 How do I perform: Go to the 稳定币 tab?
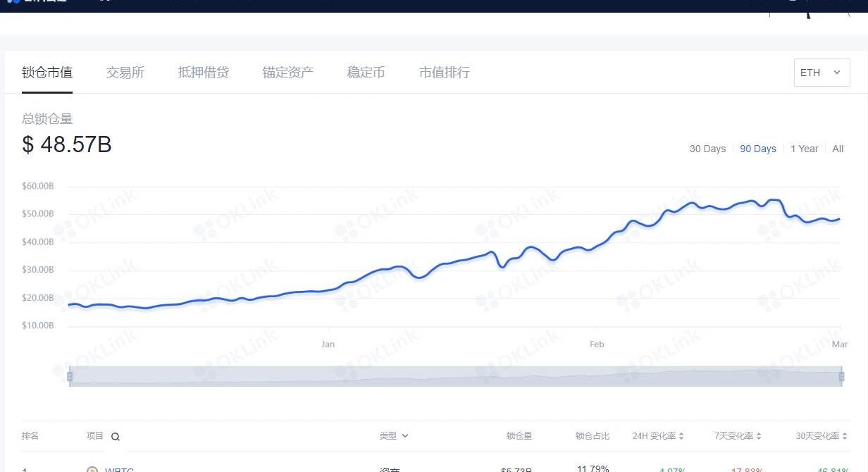(x=366, y=73)
